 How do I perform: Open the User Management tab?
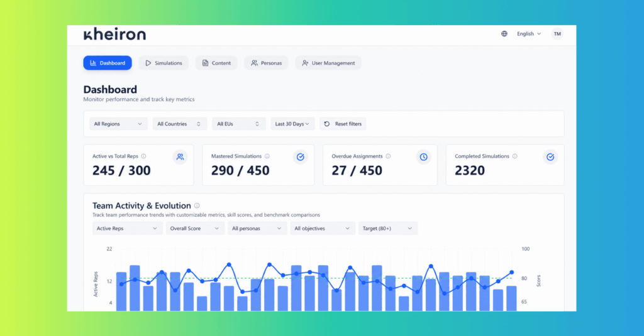[x=328, y=63]
